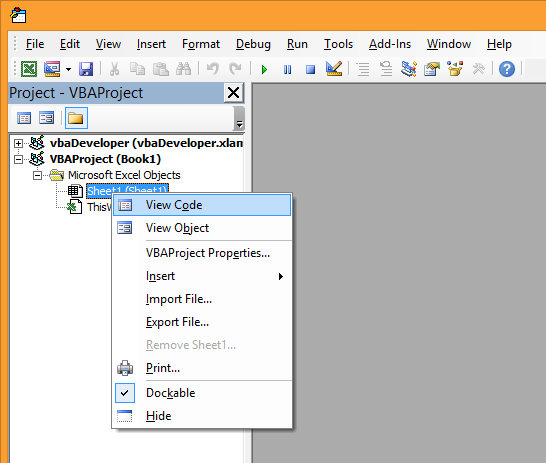Click the VBA editor title bar icon

pos(18,15)
